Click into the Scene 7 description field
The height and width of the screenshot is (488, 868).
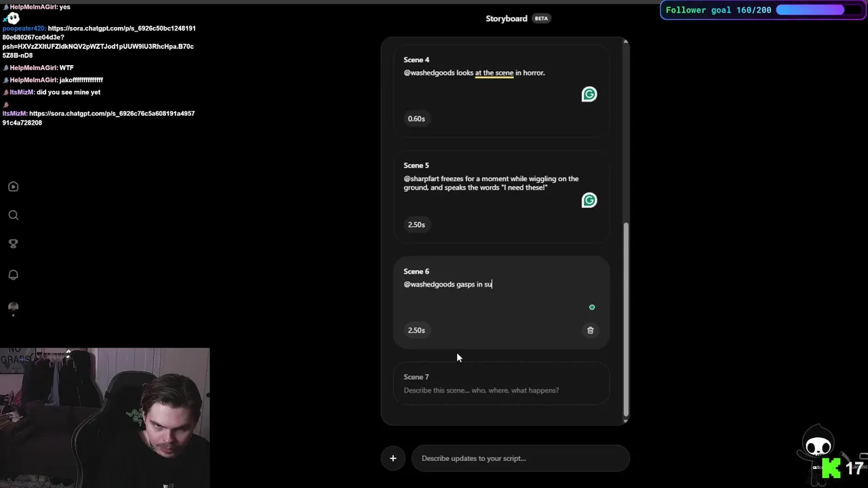pos(481,390)
